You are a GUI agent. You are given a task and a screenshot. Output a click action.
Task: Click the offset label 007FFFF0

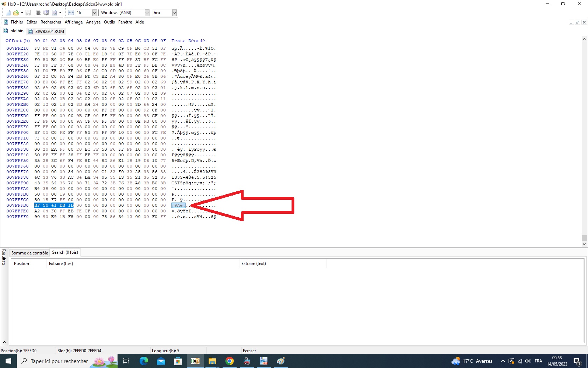coord(17,217)
